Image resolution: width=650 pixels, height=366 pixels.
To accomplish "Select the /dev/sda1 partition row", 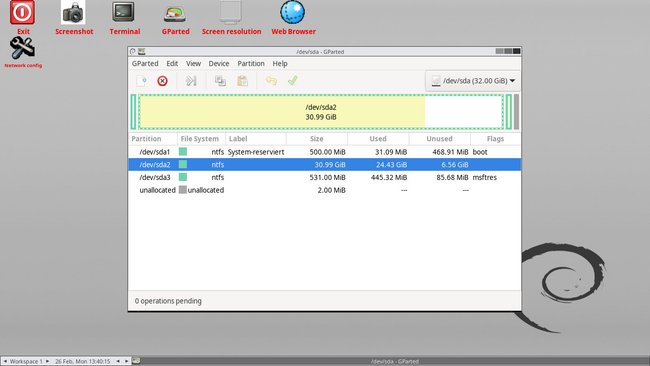I will pos(325,152).
